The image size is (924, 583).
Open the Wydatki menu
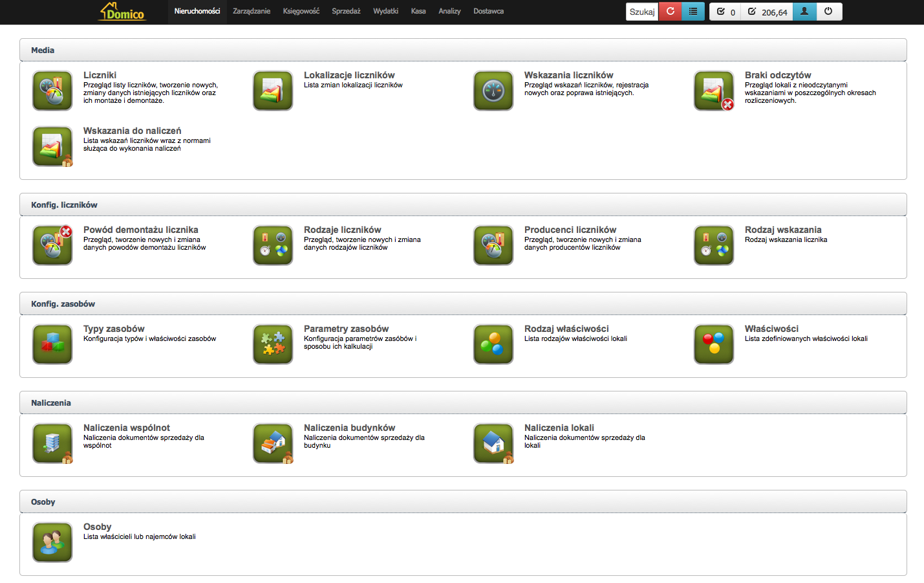coord(385,11)
